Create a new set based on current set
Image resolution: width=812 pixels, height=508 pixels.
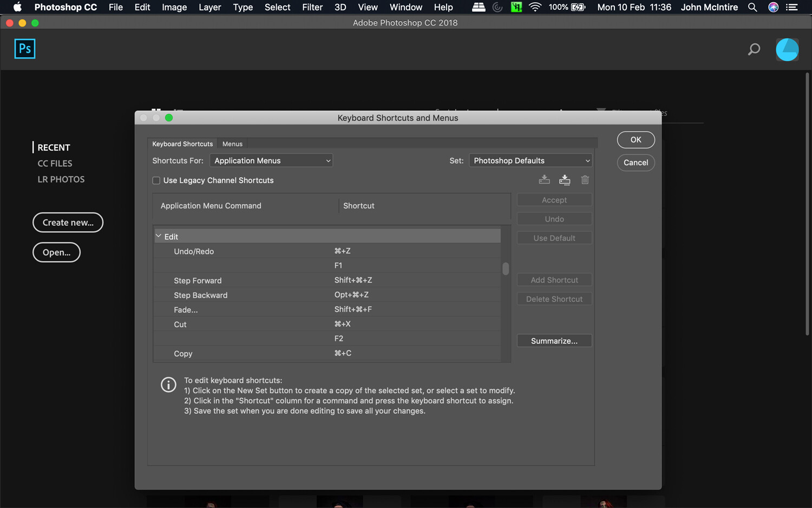565,179
